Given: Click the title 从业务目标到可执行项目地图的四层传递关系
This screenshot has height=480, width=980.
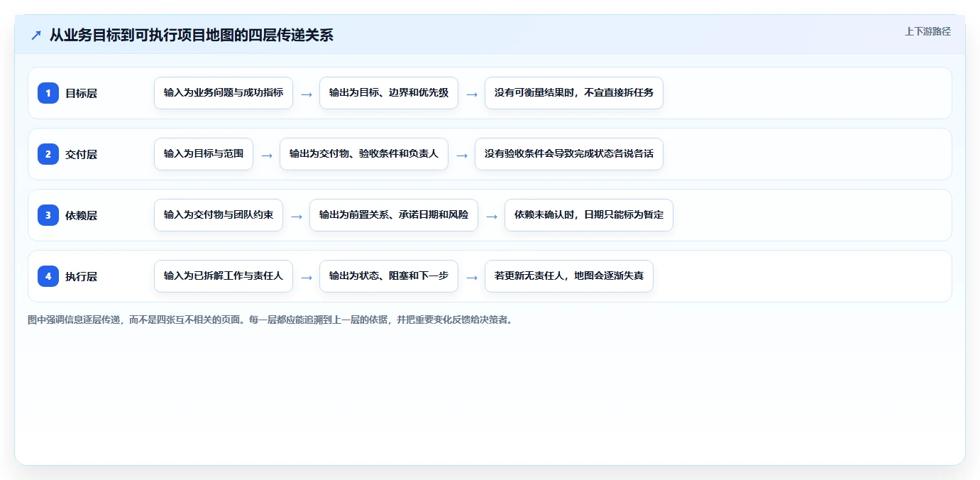Looking at the screenshot, I should 191,35.
